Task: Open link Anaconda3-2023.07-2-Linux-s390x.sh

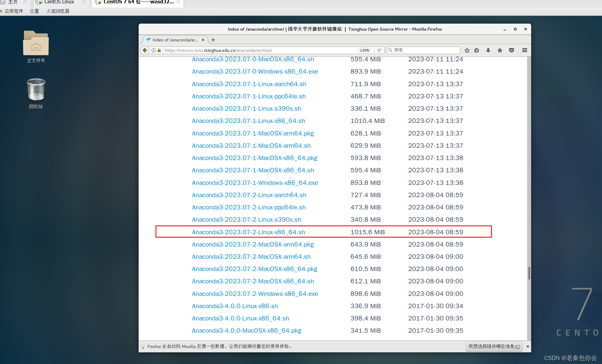Action: coord(246,220)
